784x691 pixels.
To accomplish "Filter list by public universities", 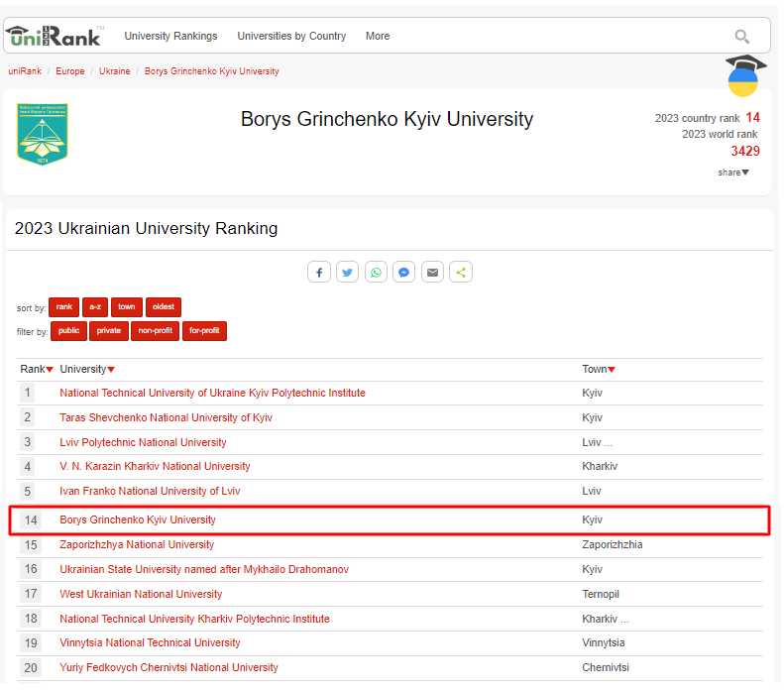I will (x=68, y=331).
